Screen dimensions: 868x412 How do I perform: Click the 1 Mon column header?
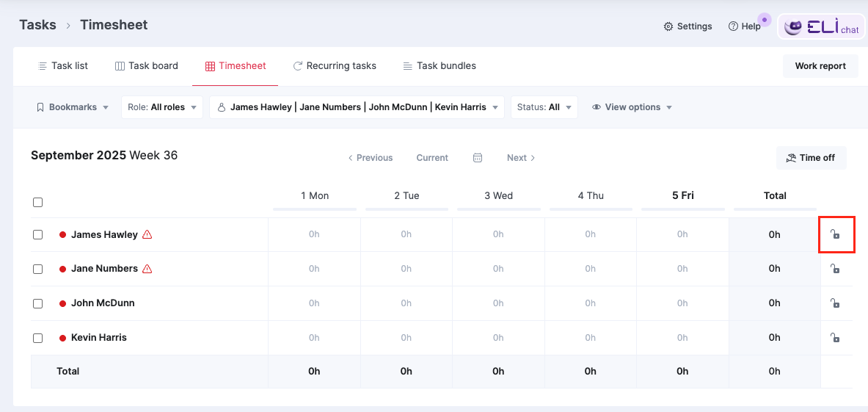point(315,195)
